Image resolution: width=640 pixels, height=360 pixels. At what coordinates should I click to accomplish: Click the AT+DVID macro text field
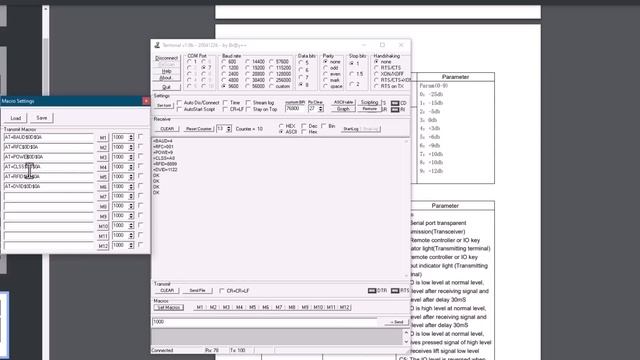point(49,187)
